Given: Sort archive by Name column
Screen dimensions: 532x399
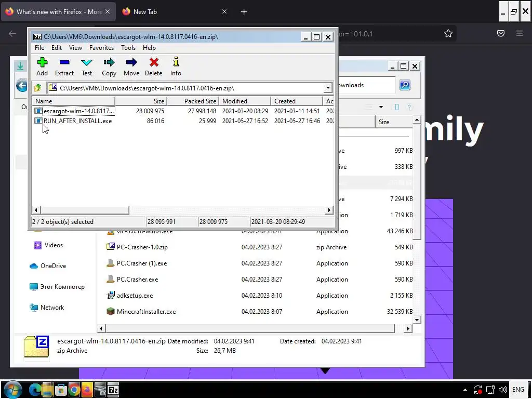Looking at the screenshot, I should [74, 101].
